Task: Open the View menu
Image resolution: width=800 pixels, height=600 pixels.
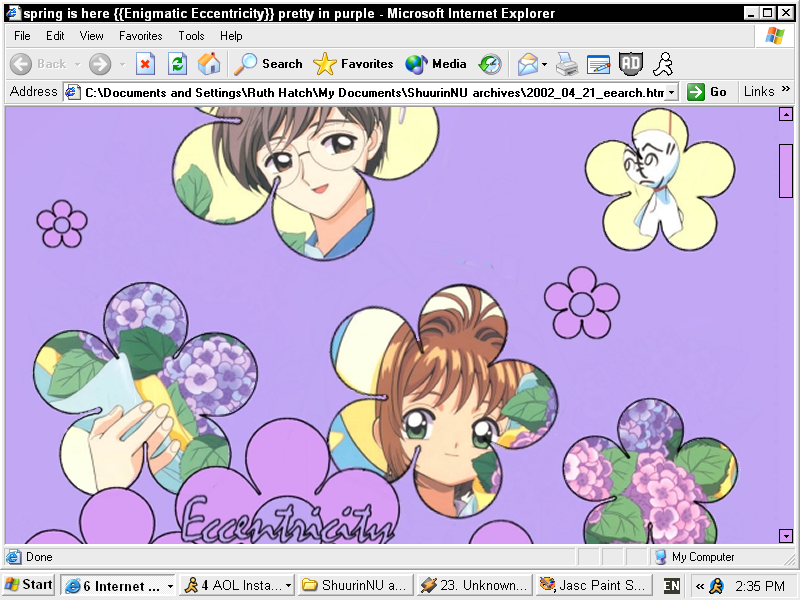Action: (91, 36)
